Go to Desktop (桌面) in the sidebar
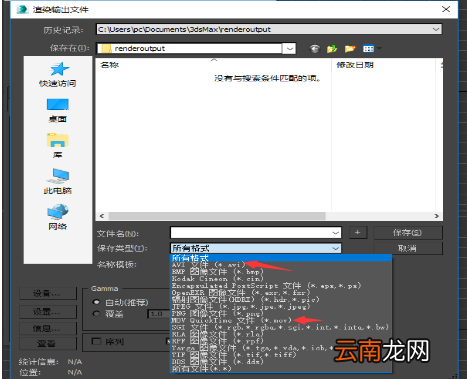This screenshot has height=379, width=467. click(x=58, y=111)
